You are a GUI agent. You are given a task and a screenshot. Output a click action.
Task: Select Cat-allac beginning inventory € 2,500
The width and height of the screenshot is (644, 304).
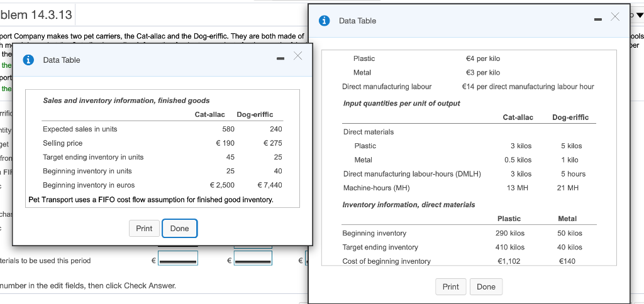[222, 185]
